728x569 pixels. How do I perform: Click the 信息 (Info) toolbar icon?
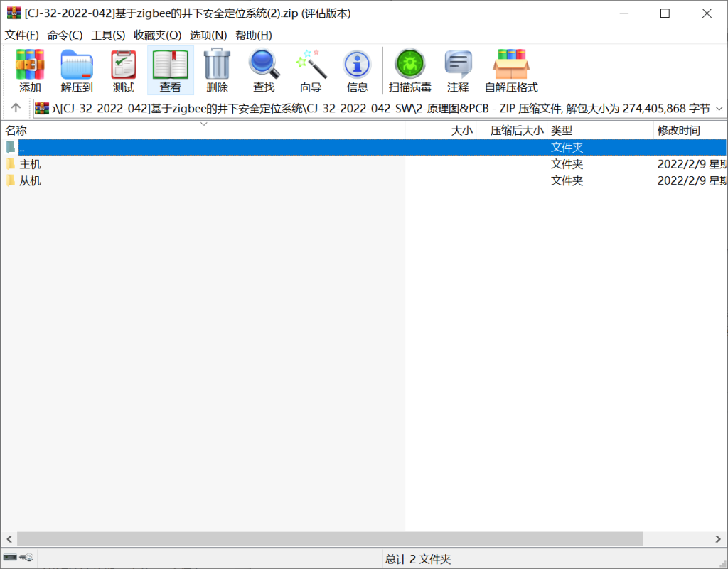click(357, 70)
